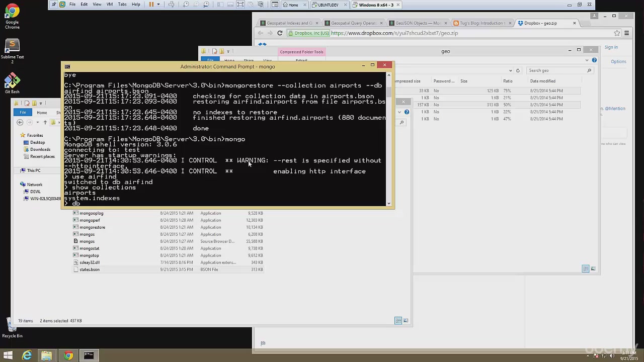Open Compressed Folder Tools ribbon tab
The height and width of the screenshot is (362, 644).
tap(301, 52)
